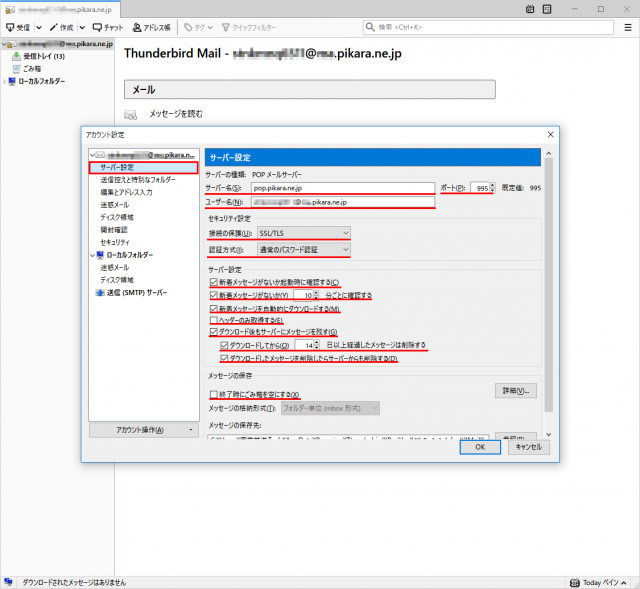
Task: Open the チャット (Chat) toolbar button
Action: [x=107, y=27]
